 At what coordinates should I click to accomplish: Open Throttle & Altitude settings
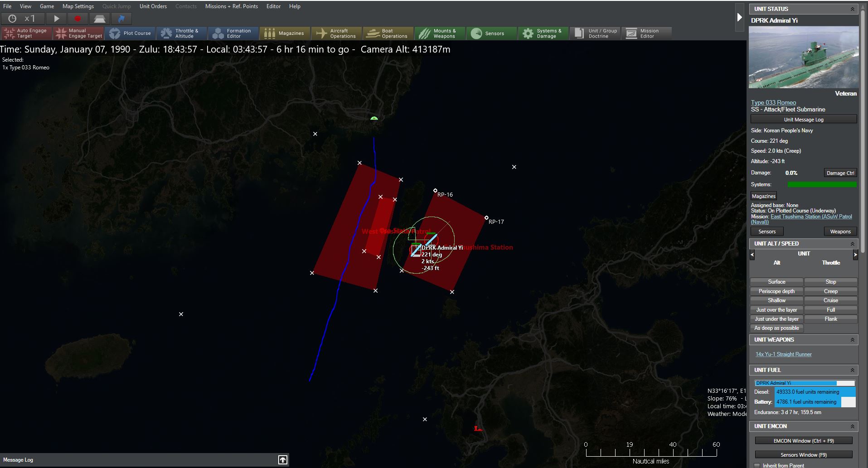[182, 34]
